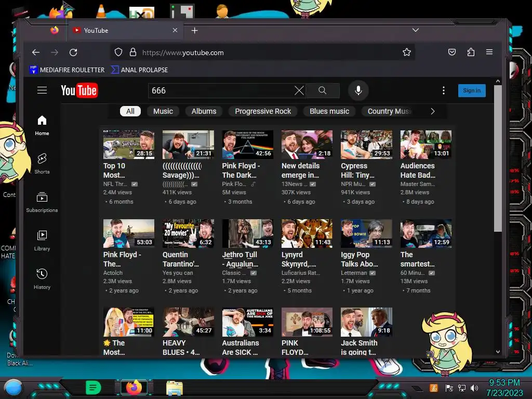
Task: Open the Pocket save icon
Action: (x=452, y=52)
